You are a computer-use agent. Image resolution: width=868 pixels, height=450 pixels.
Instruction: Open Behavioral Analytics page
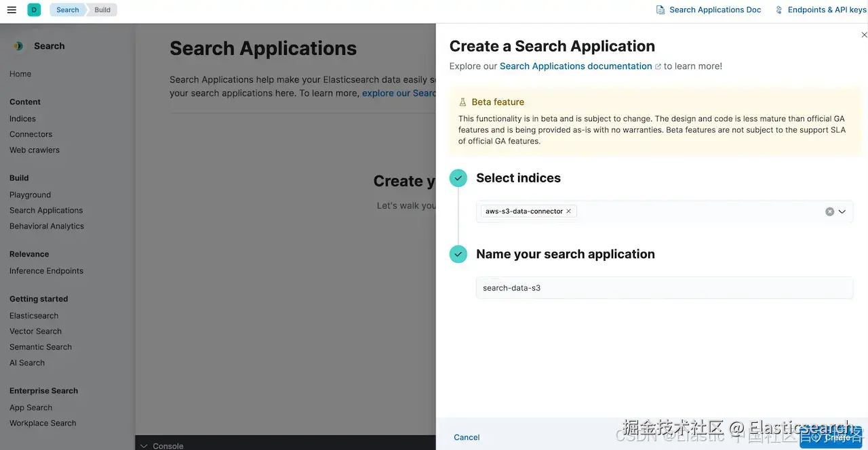[47, 226]
